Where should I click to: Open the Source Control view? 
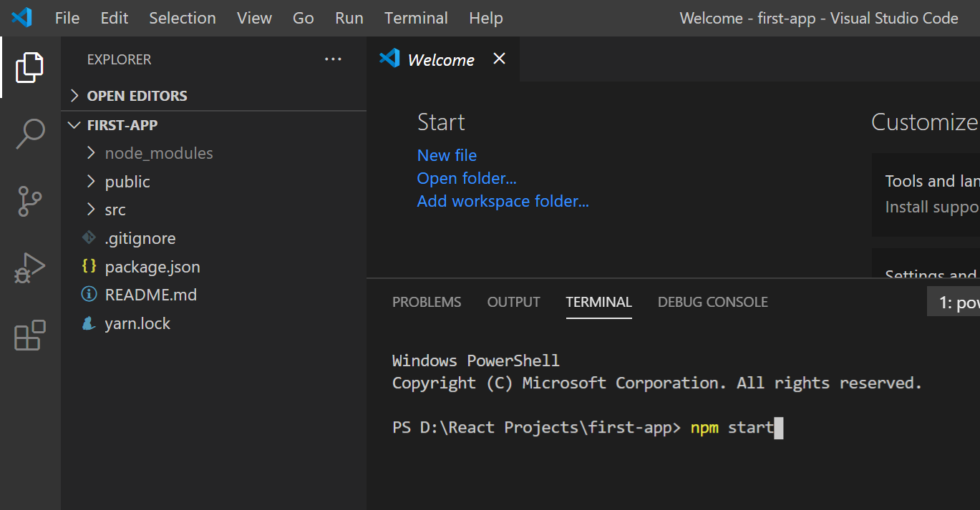coord(30,201)
